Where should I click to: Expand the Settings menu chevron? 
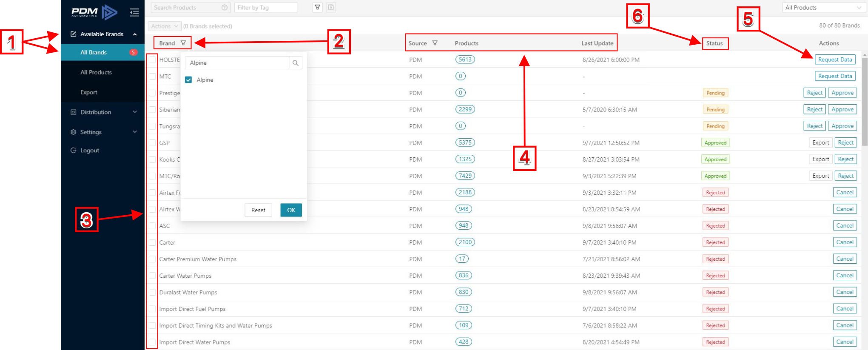click(x=135, y=132)
